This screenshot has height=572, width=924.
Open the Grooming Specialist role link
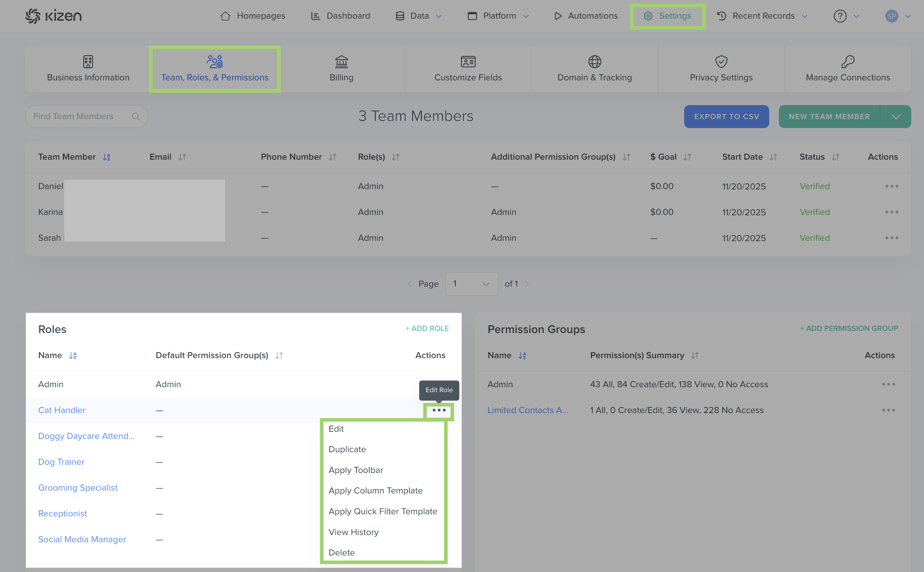click(78, 488)
